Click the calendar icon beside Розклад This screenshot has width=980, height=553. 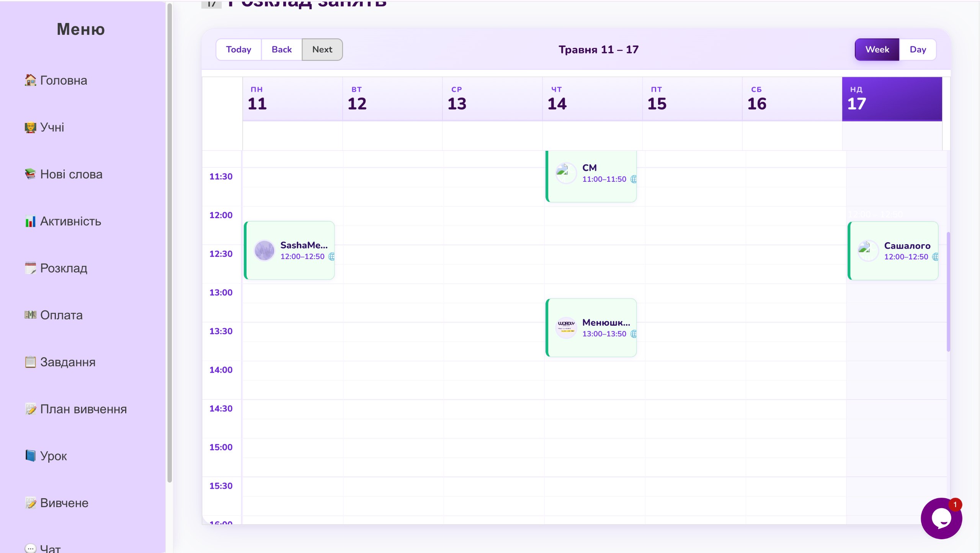click(x=31, y=268)
